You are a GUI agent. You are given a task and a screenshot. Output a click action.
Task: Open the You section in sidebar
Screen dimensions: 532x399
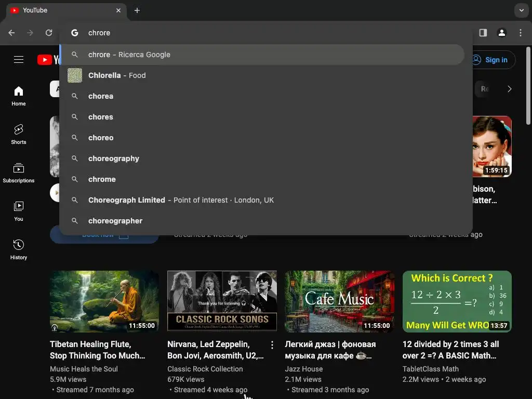19,211
